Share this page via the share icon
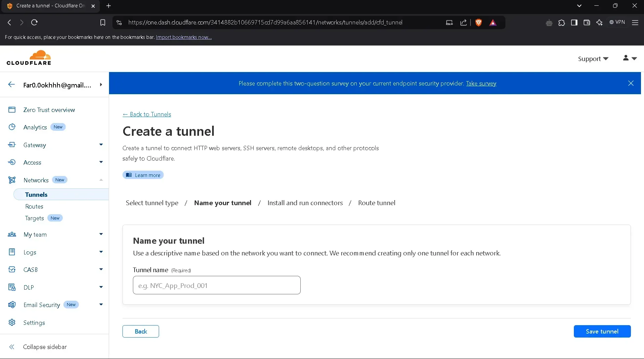Image resolution: width=644 pixels, height=359 pixels. 463,22
